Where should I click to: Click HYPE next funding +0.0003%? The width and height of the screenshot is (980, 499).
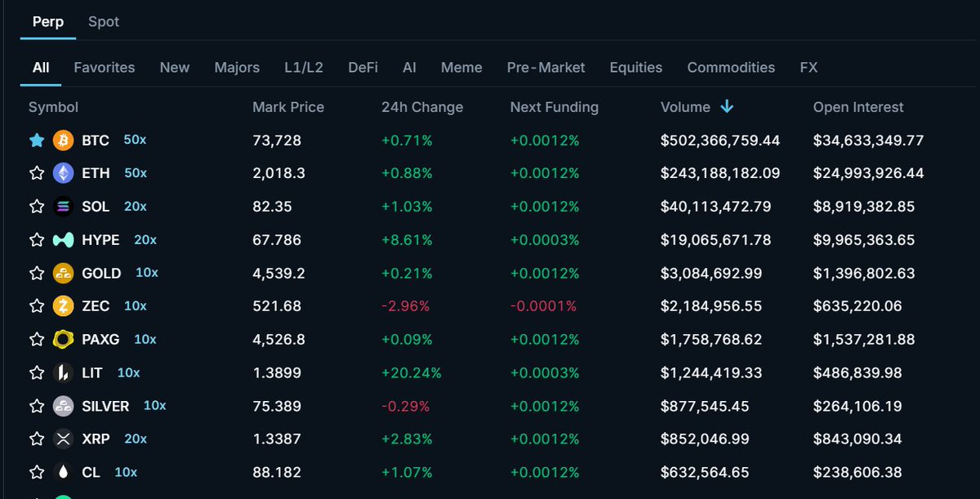click(545, 240)
